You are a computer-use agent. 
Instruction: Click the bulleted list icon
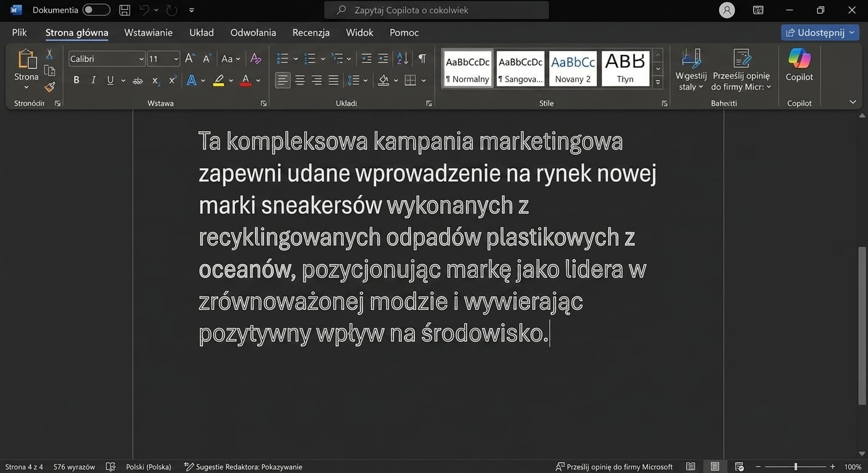[x=283, y=59]
